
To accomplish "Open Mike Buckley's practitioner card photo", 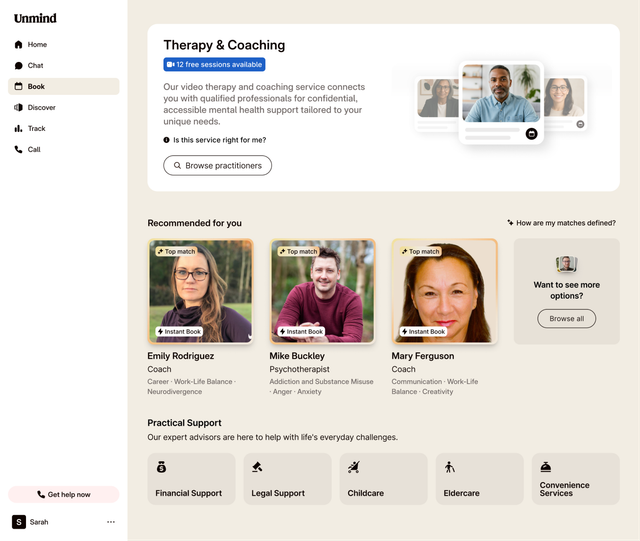I will tap(322, 291).
